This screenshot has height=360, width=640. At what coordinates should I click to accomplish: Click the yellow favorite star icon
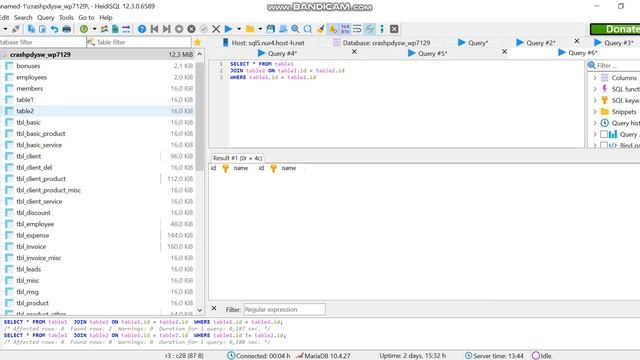point(198,42)
